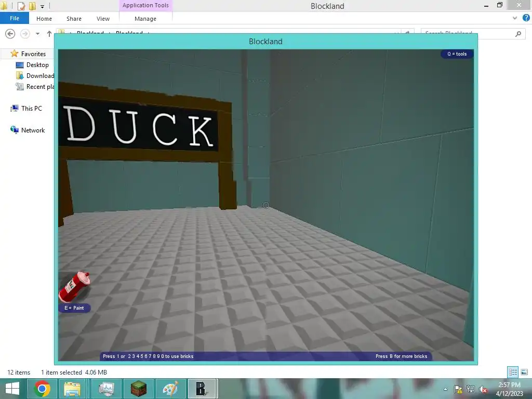Click '1 item selected 4.06 MB' status text
Image resolution: width=532 pixels, height=399 pixels.
pos(74,372)
